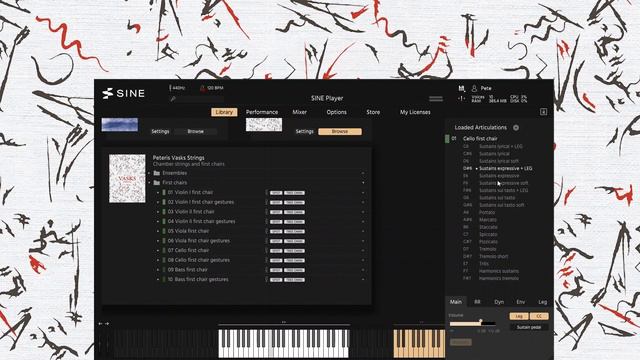Open dropdown arrow on 03 Violin II first chair row
640x360 pixels.
pos(363,212)
